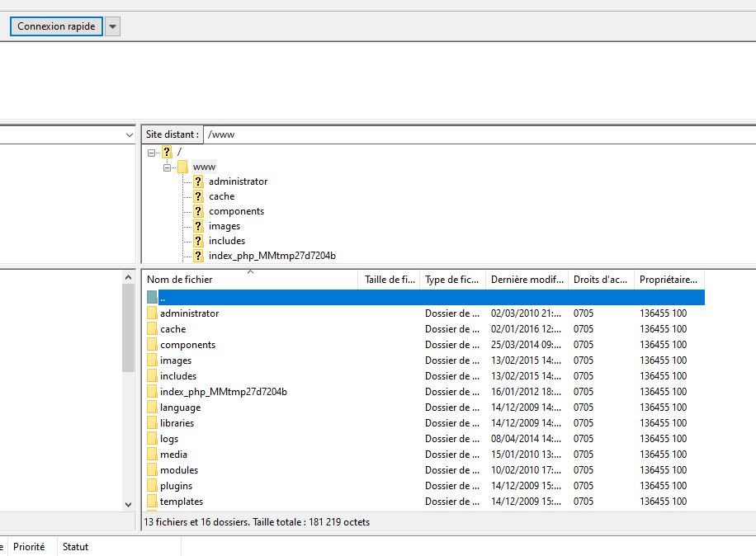Screen dimensions: 756x556
Task: Select the administrator question-mark folder icon in tree
Action: click(198, 181)
